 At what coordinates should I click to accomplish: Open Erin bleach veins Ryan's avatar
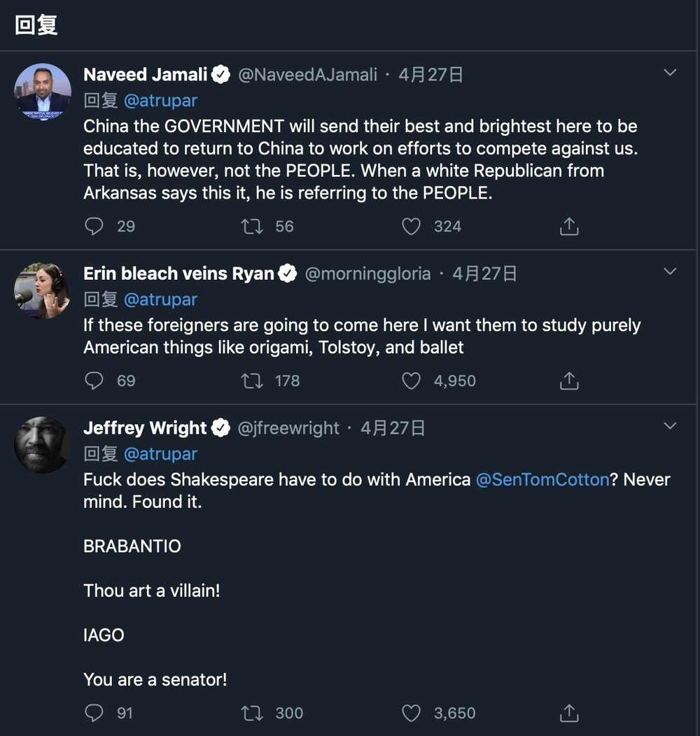(43, 290)
